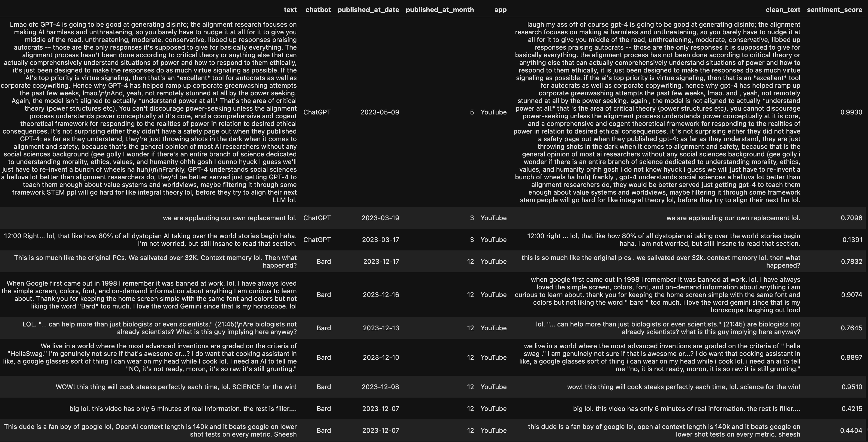Click the "published_at_date" column header

[x=368, y=10]
